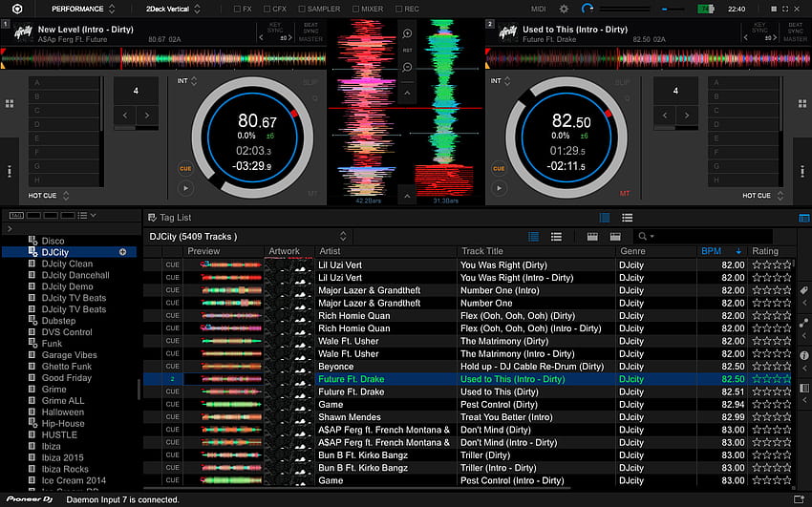The height and width of the screenshot is (507, 812).
Task: Click deck 1 beat jump left arrow
Action: coord(125,116)
